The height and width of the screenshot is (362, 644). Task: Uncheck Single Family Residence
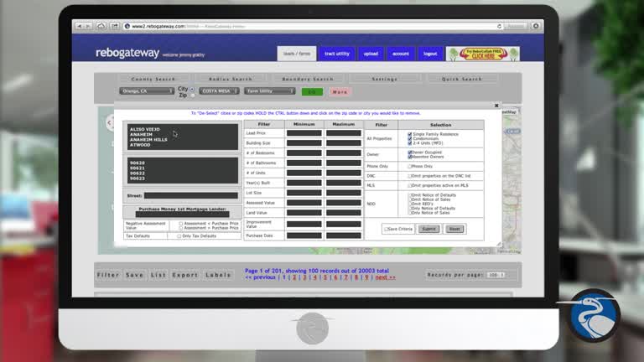pos(409,134)
